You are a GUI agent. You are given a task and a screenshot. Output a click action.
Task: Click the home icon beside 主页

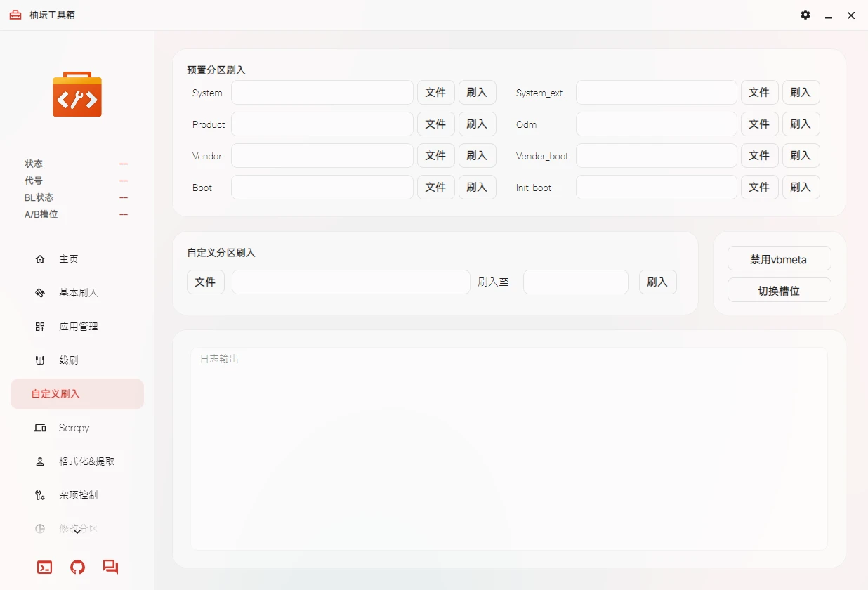[x=40, y=259]
